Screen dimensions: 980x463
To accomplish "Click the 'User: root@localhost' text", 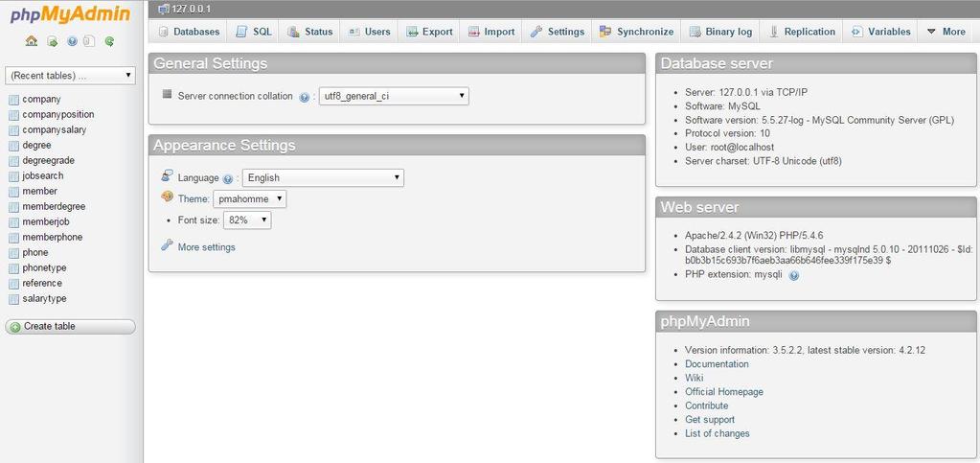I will [x=729, y=147].
